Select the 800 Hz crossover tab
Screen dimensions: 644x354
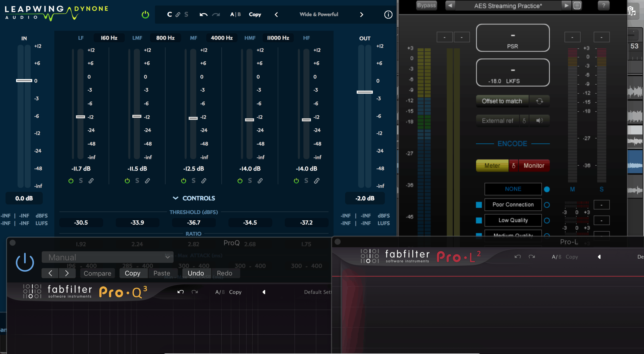click(165, 38)
